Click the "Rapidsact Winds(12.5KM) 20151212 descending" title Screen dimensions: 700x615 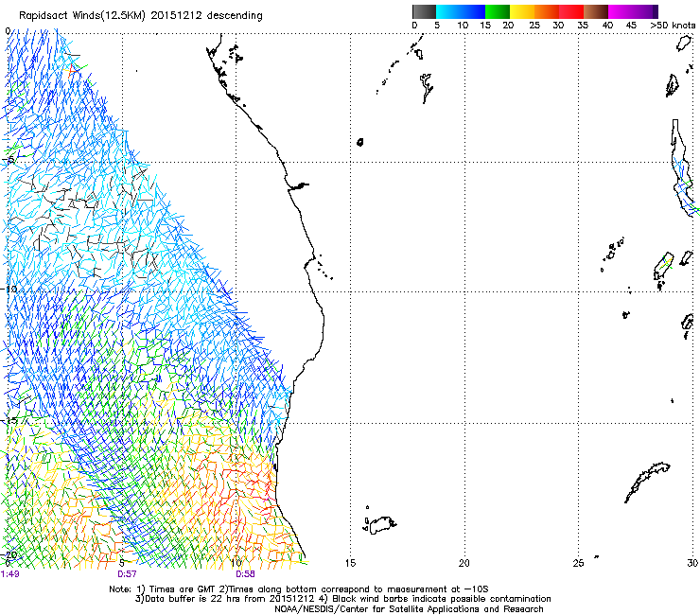(141, 16)
